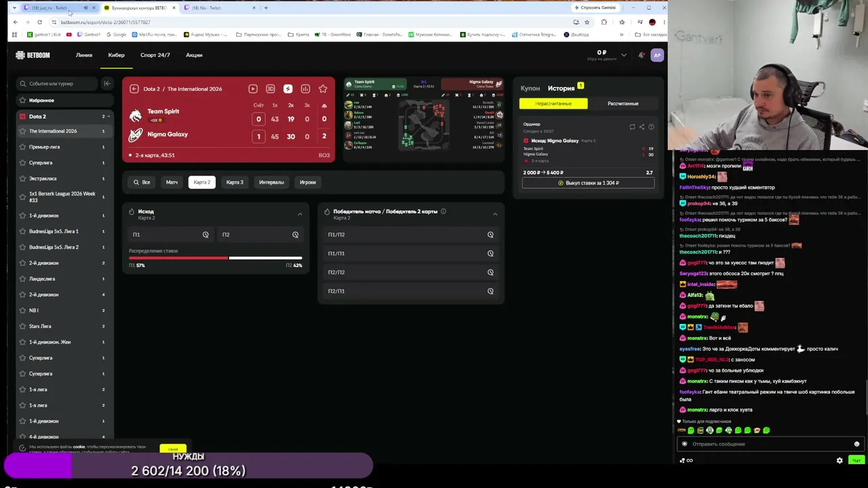This screenshot has width=868, height=488.
Task: Open Избранное in the sidebar
Action: point(66,100)
